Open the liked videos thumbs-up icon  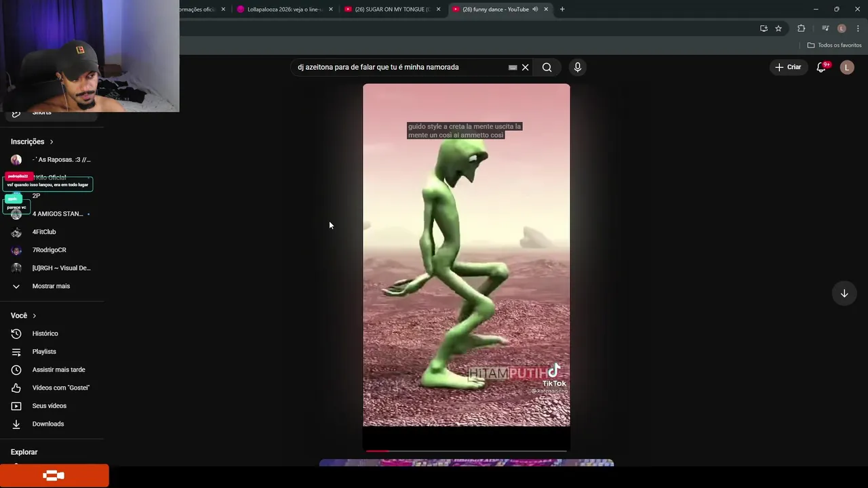[x=16, y=388]
